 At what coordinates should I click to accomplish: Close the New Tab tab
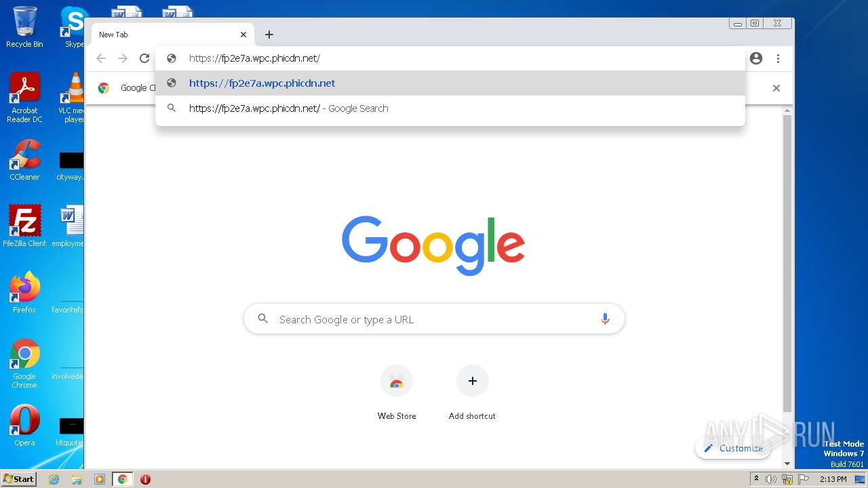pos(243,35)
